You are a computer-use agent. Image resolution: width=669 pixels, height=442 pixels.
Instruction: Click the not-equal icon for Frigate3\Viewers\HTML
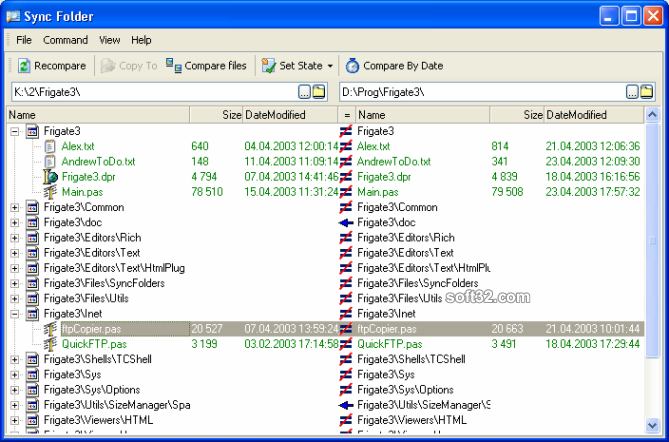pos(346,420)
